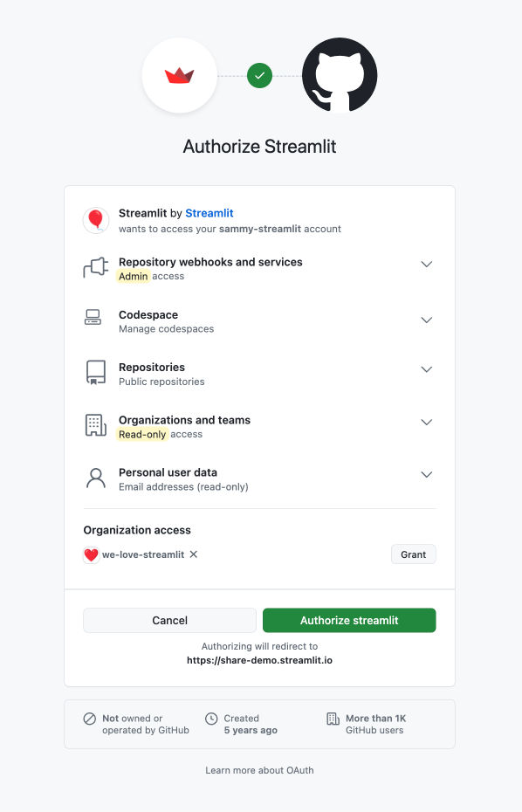
Task: Click the green checkmark connector icon
Action: [259, 76]
